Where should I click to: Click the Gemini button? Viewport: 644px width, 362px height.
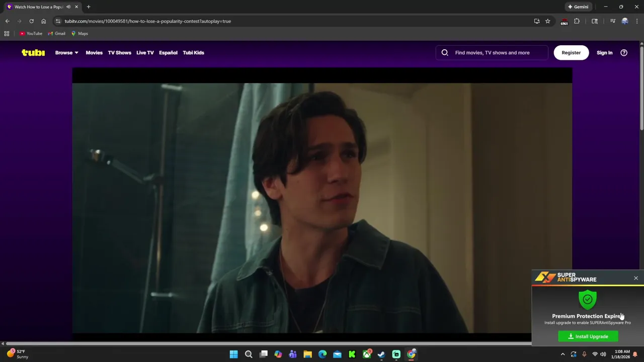coord(578,7)
